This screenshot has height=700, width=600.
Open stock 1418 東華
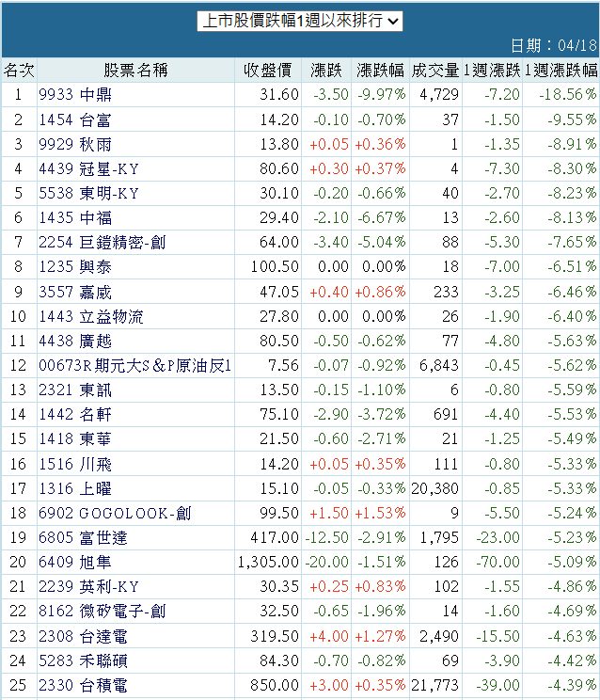point(75,439)
